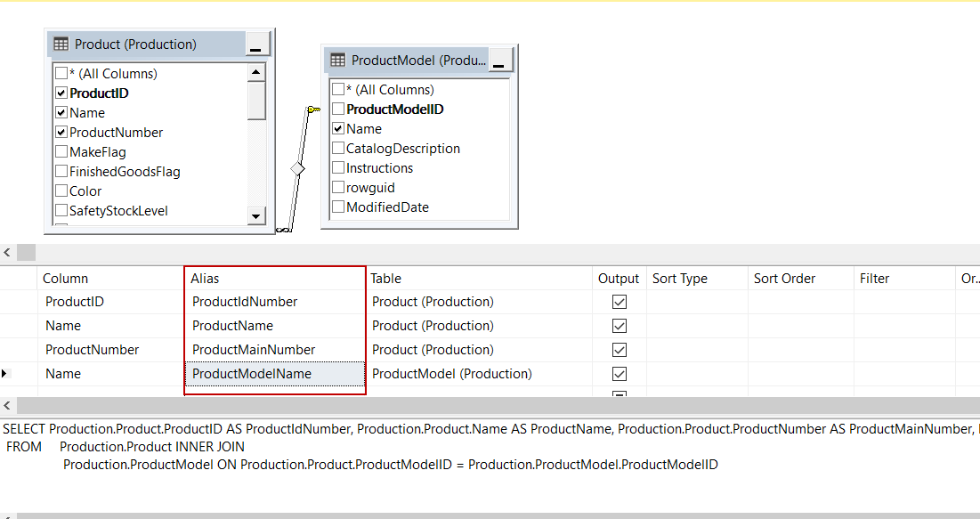Click the ProductModel table grid icon
Image resolution: width=980 pixels, height=519 pixels.
(x=337, y=61)
